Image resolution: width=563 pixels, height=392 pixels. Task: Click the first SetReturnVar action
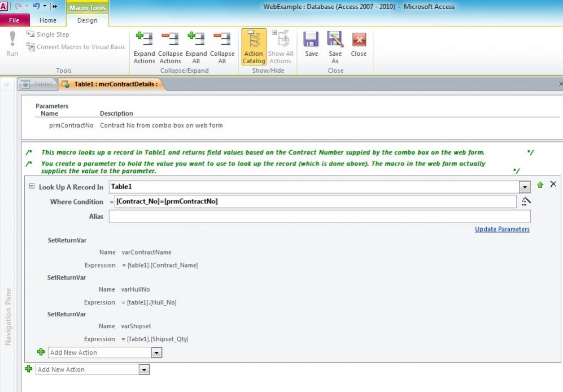point(67,241)
